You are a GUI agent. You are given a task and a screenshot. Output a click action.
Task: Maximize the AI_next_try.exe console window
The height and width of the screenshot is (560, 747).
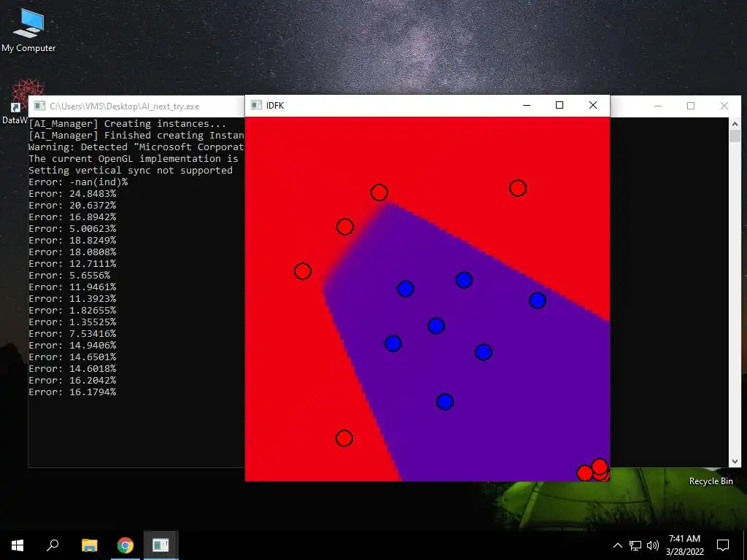pos(691,106)
